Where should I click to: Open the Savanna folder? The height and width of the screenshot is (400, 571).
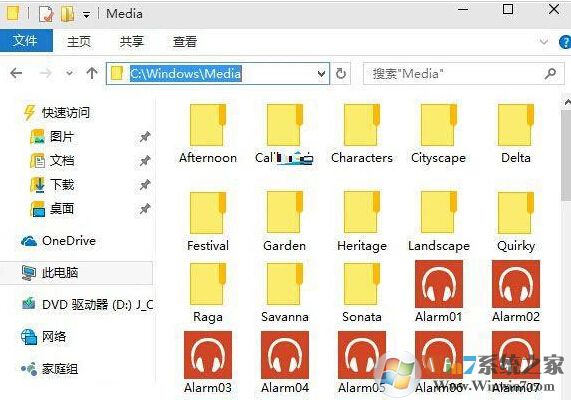pos(284,293)
